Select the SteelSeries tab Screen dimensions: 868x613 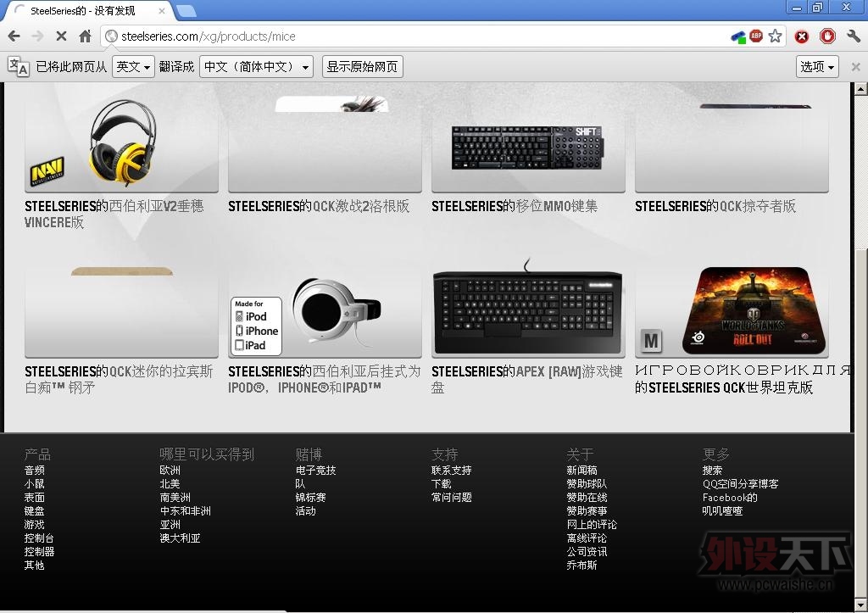[88, 10]
